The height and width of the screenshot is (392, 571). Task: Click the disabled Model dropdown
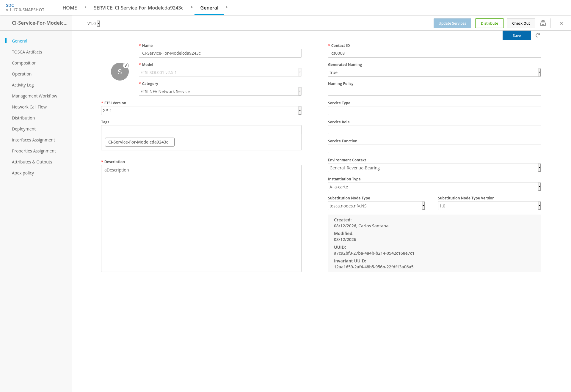pos(220,72)
